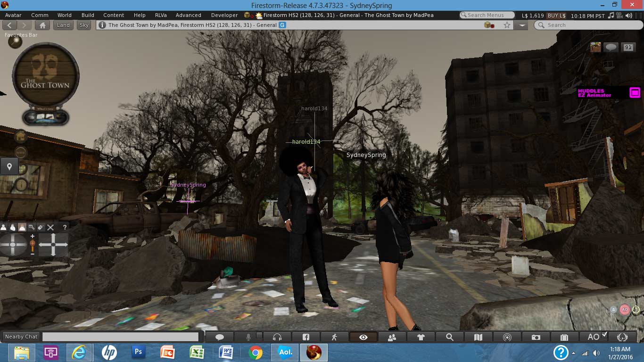Screen dimensions: 644x362
Task: Open the radar button
Action: 507,337
